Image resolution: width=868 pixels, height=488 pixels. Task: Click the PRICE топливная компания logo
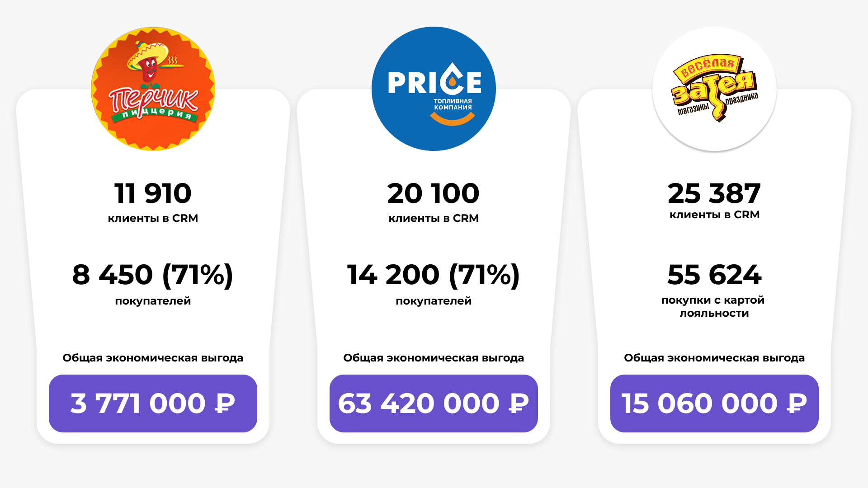pyautogui.click(x=434, y=89)
